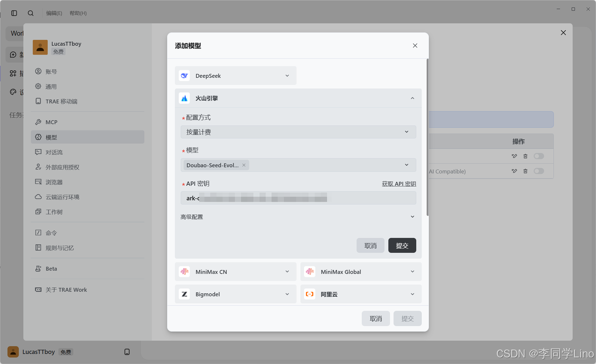This screenshot has height=364, width=596.
Task: Click the edit icon in the AI Compatible row
Action: [x=515, y=171]
